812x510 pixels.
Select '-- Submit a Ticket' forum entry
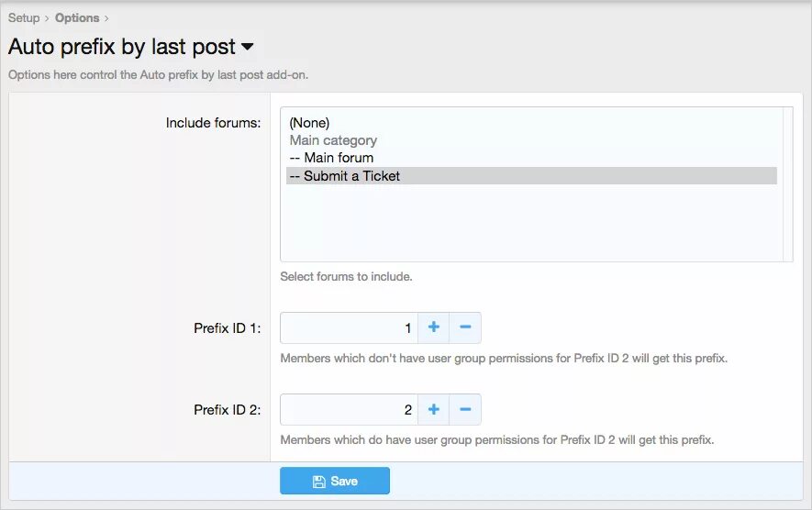pos(344,176)
